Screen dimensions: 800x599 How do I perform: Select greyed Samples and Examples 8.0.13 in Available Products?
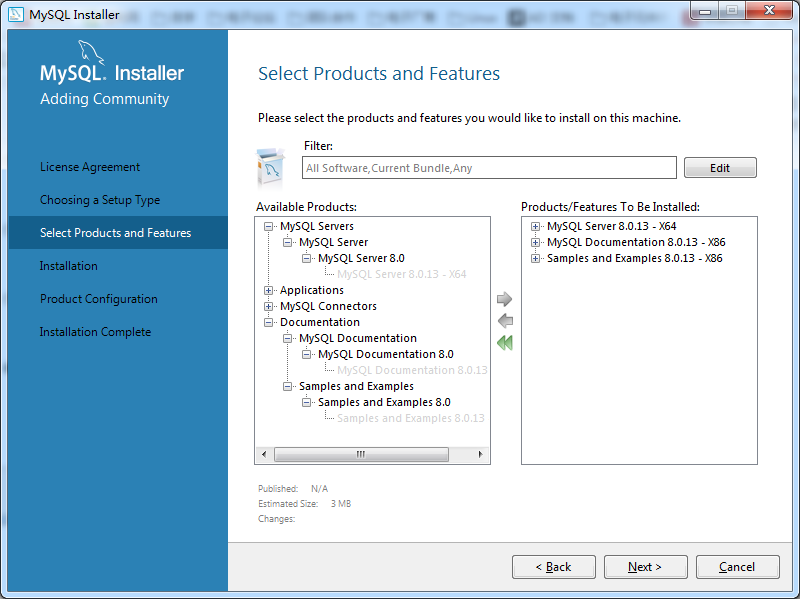411,418
